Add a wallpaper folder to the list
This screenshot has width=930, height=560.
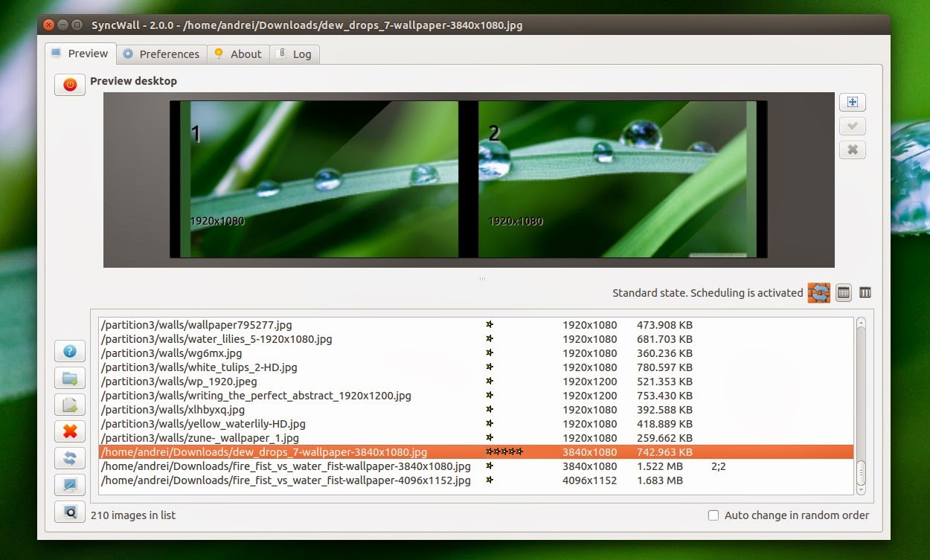click(69, 378)
